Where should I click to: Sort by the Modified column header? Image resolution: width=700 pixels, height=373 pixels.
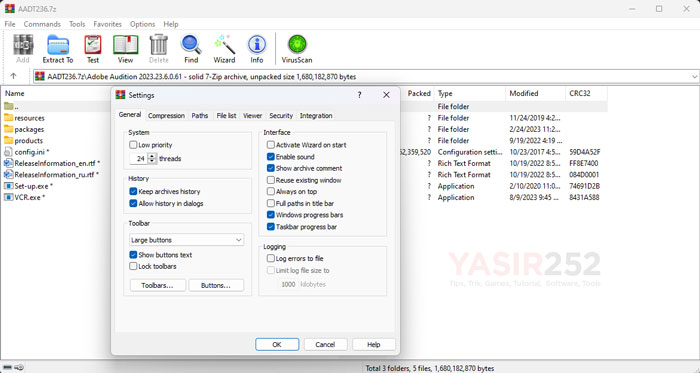coord(535,93)
